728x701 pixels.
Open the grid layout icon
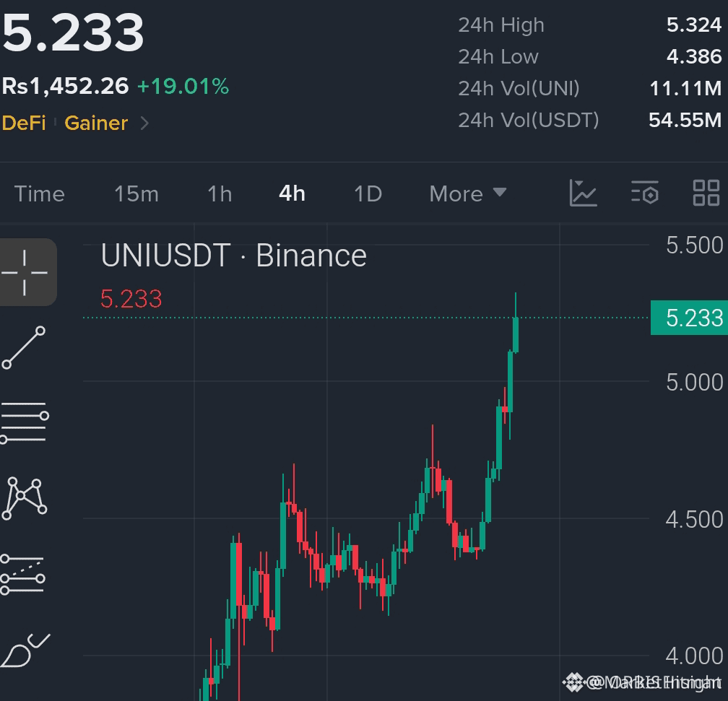coord(706,193)
